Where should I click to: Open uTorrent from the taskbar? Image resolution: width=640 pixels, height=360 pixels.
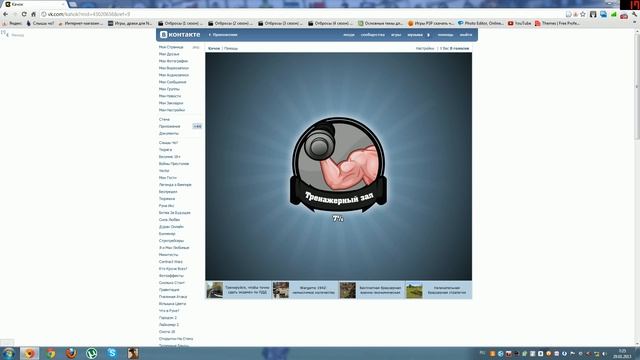point(92,353)
